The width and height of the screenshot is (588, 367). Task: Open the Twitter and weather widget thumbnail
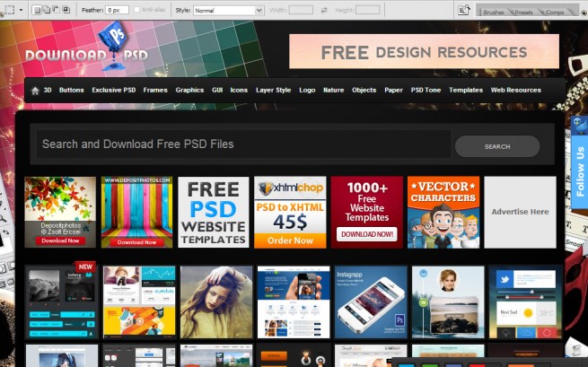[525, 302]
